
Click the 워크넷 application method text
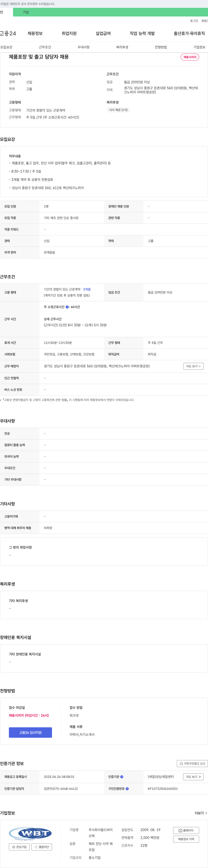(x=74, y=715)
